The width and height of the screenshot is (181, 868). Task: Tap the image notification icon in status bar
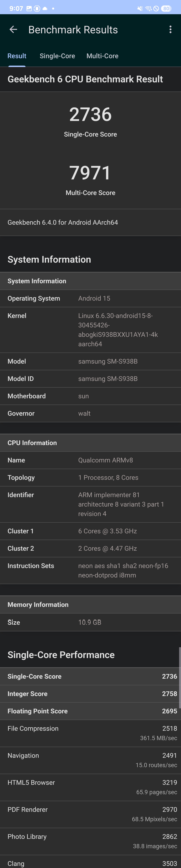click(29, 8)
